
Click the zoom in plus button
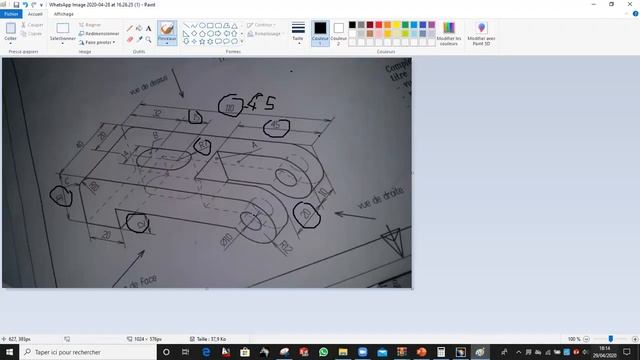click(x=635, y=339)
